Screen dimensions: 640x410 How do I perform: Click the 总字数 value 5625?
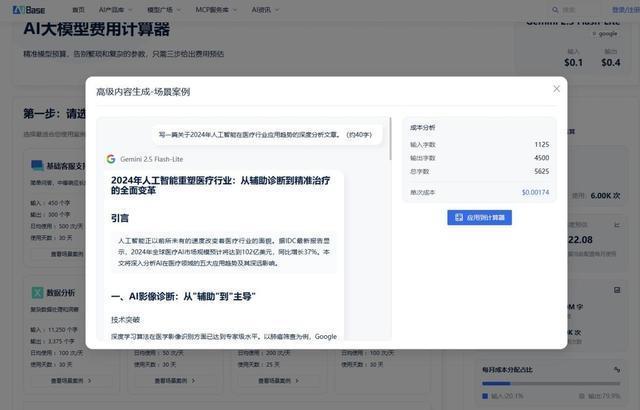tap(542, 171)
